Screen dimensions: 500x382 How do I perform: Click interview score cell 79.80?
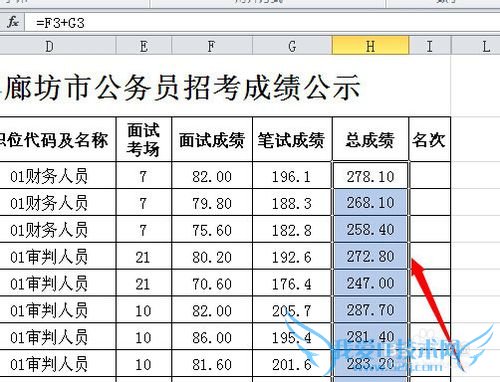pyautogui.click(x=212, y=202)
